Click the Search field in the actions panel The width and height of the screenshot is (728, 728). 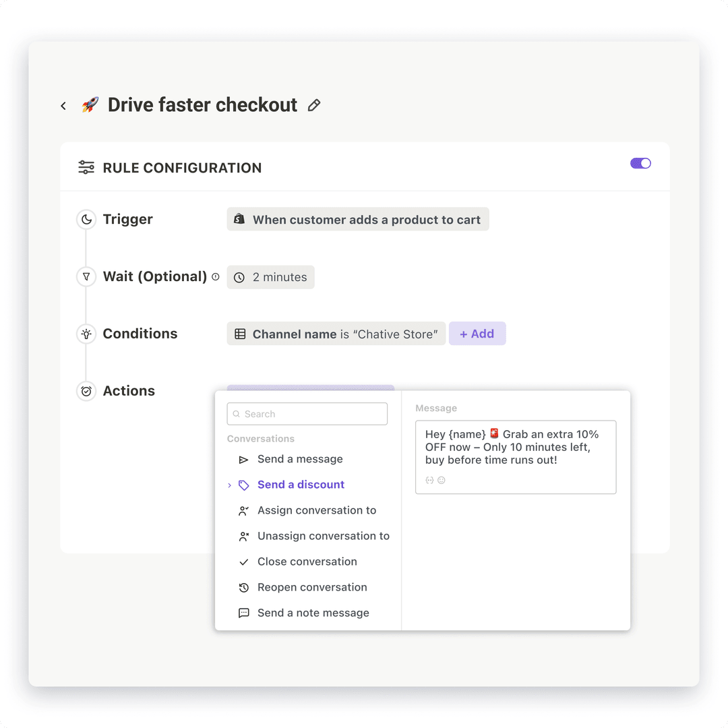[x=307, y=413]
